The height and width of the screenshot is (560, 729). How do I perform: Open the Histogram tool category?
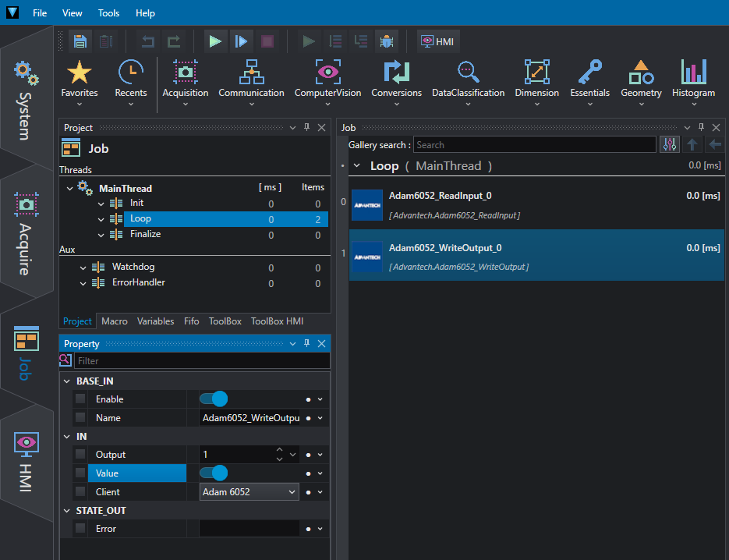point(693,80)
